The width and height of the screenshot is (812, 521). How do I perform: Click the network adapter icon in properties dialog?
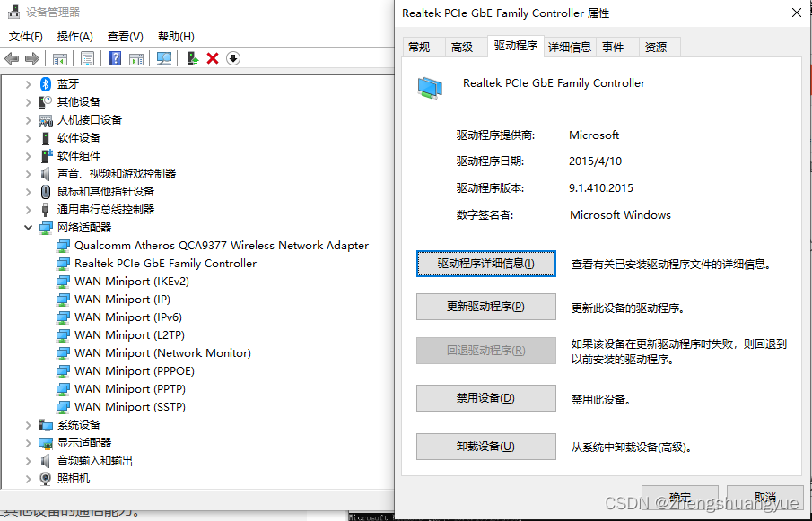click(x=430, y=88)
